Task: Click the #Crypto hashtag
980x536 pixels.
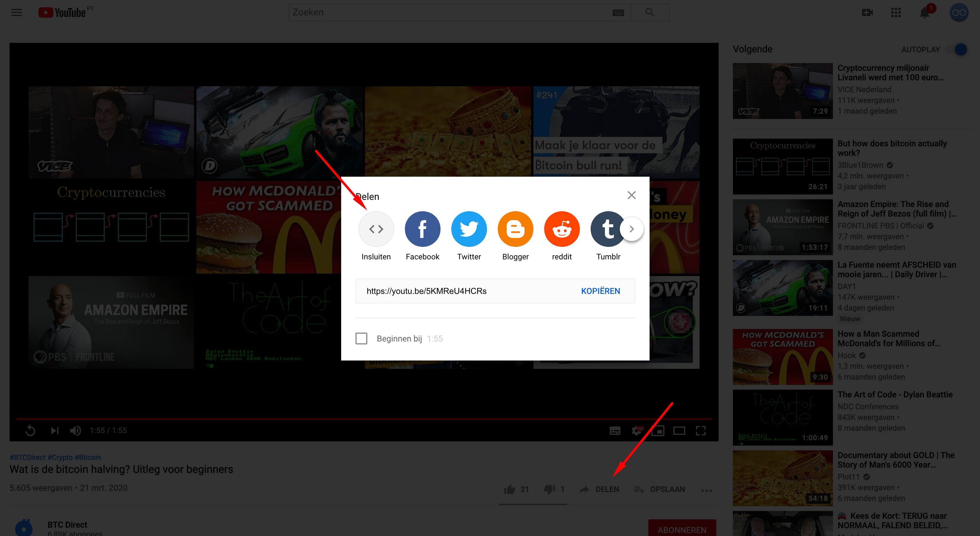Action: pyautogui.click(x=60, y=457)
